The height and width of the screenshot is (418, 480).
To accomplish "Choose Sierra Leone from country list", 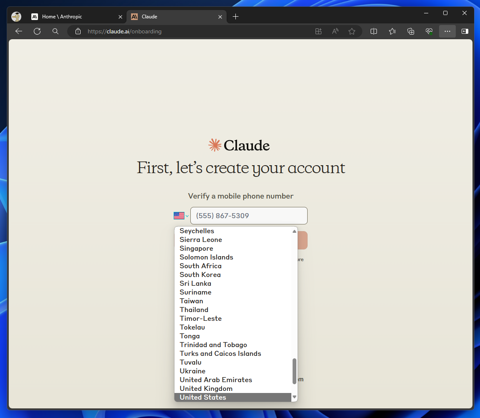I will tap(233, 239).
